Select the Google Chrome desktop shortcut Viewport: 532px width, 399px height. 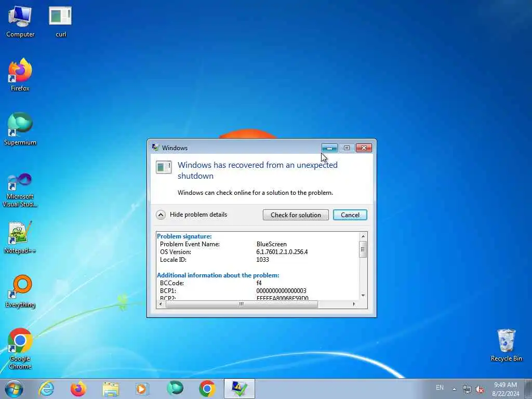click(x=20, y=349)
